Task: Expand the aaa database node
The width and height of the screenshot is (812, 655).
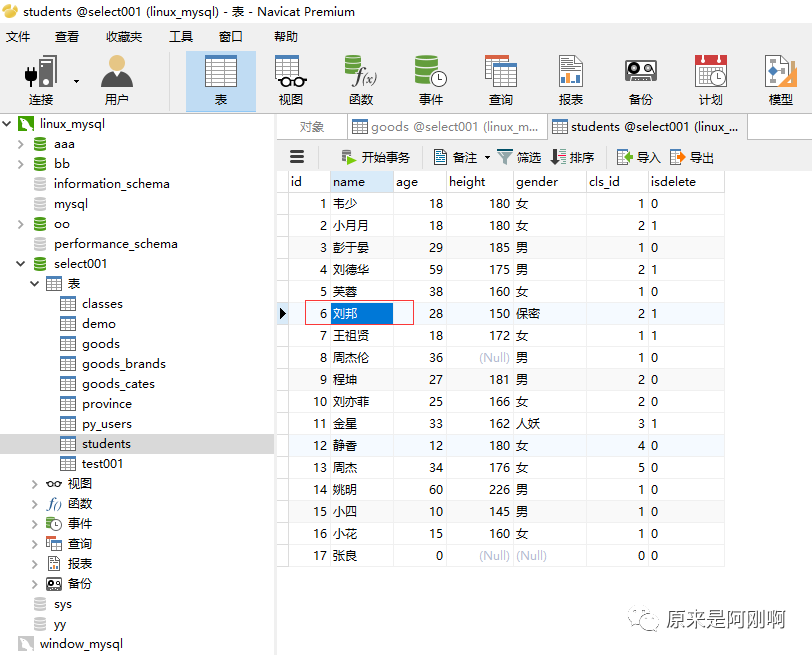Action: pos(21,144)
